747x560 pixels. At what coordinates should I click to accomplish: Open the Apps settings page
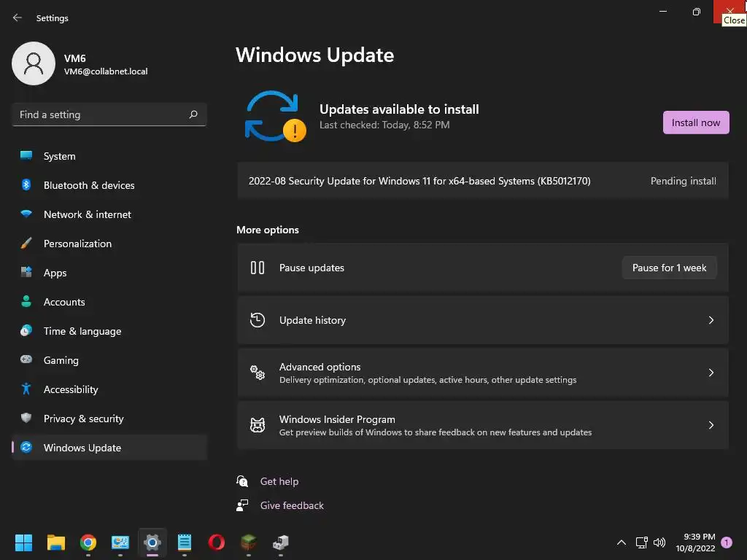pyautogui.click(x=109, y=273)
